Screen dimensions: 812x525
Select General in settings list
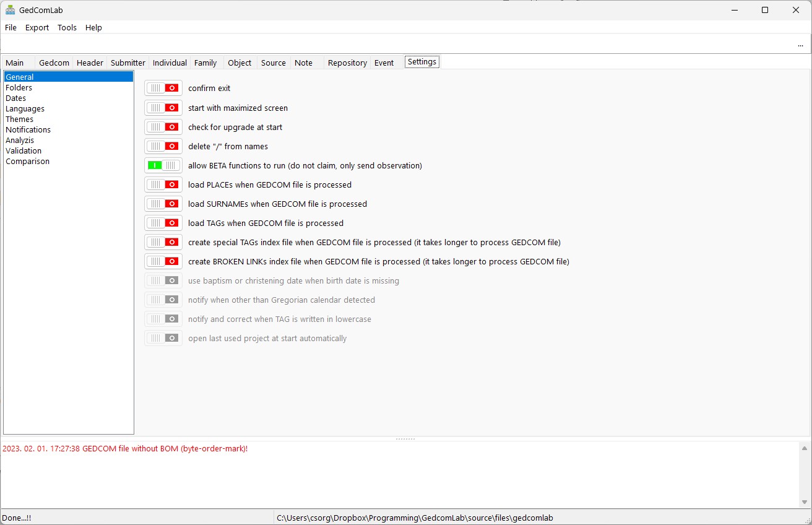[68, 77]
